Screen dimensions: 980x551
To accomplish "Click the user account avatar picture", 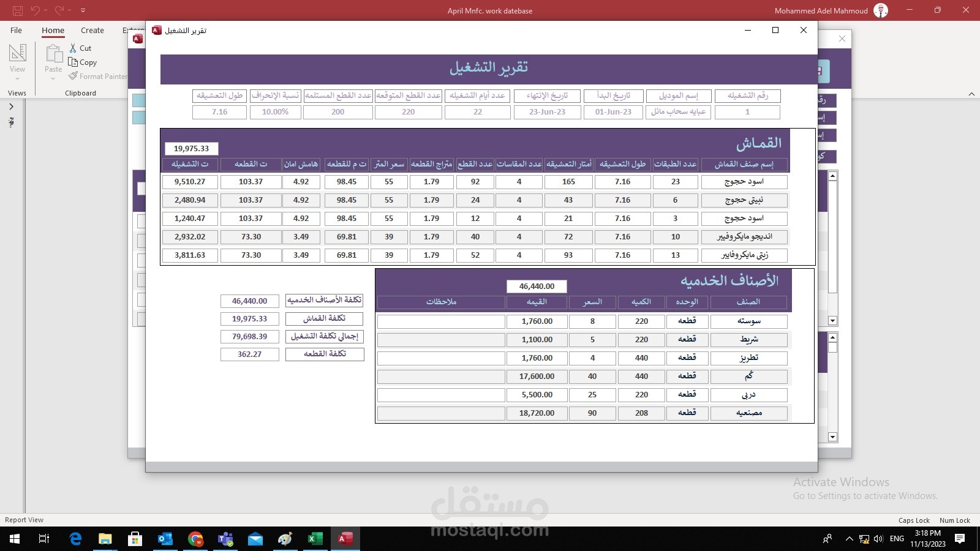I will pos(881,10).
